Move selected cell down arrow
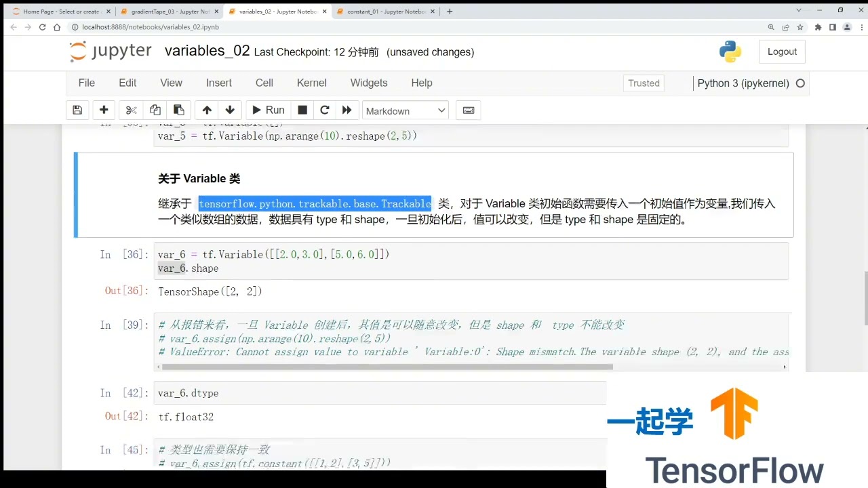This screenshot has width=868, height=488. click(x=230, y=110)
